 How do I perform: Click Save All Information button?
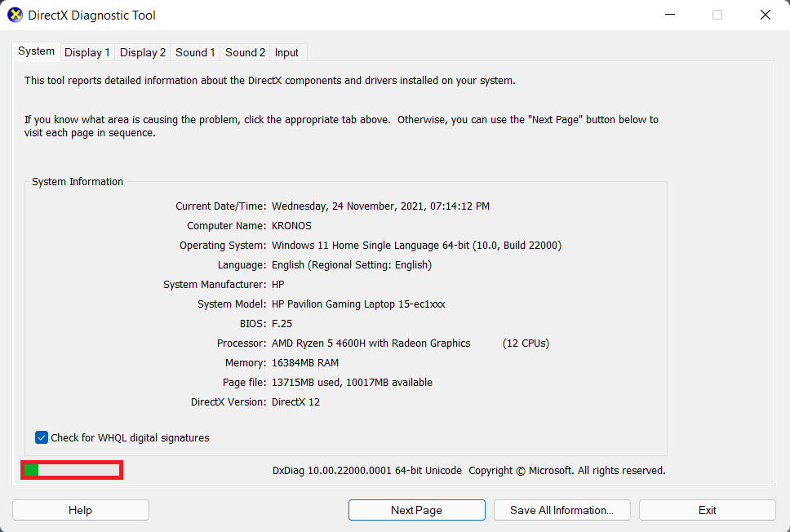(561, 510)
